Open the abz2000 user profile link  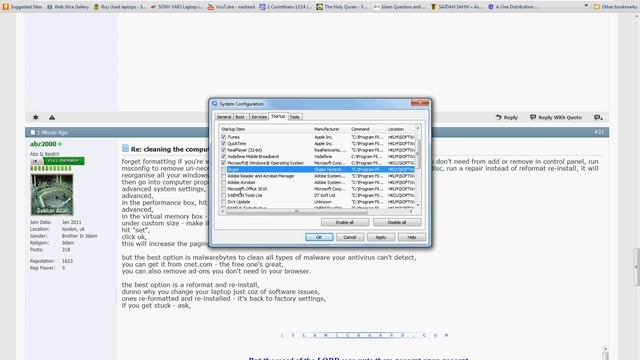pos(43,144)
